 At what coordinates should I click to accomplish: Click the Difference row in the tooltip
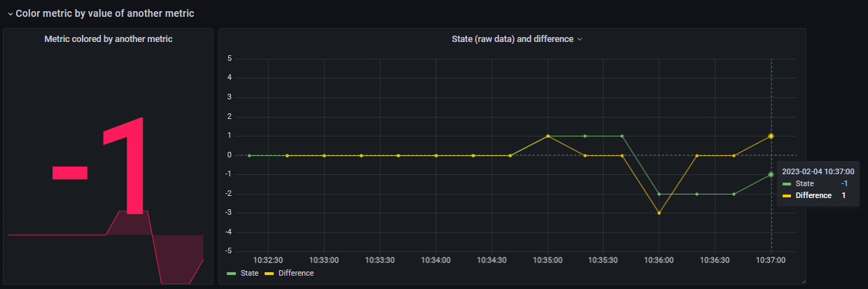pos(815,195)
